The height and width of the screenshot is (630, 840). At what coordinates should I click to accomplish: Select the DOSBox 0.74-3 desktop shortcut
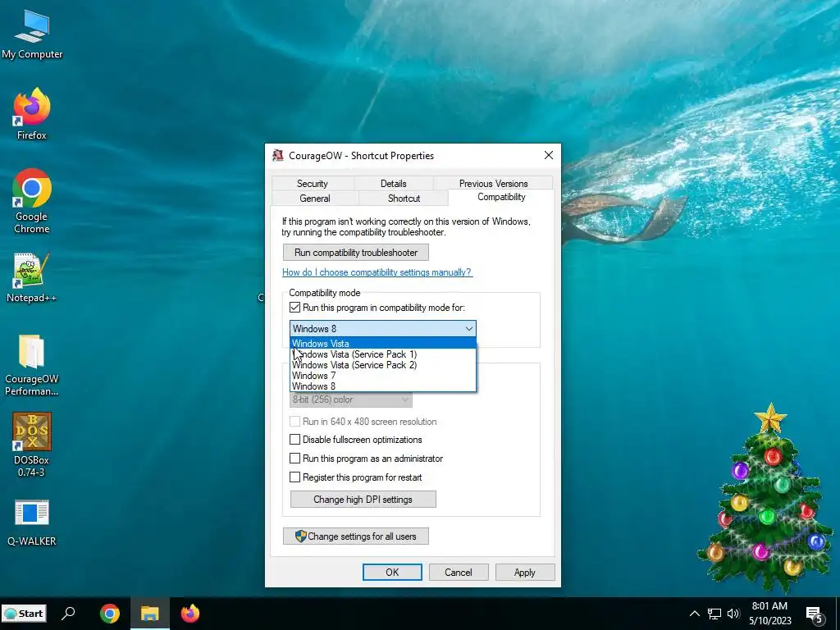tap(32, 445)
